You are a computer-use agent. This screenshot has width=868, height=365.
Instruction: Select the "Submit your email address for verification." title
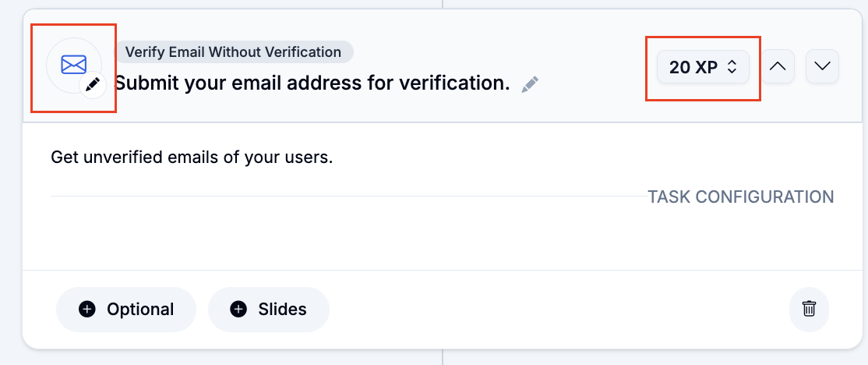[312, 83]
